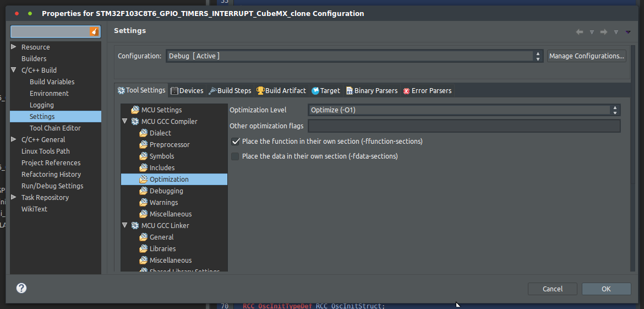
Task: Clear the filter text with the eraser icon
Action: (x=95, y=32)
